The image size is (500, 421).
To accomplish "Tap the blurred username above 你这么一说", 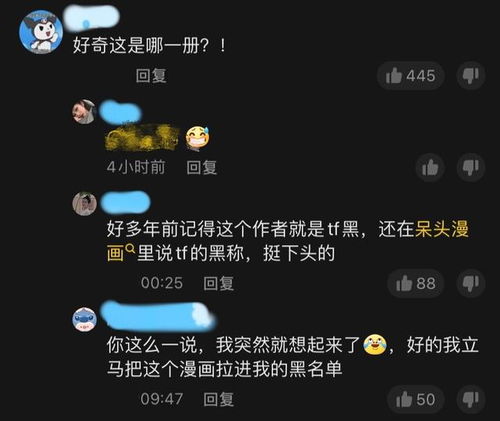I will [158, 315].
